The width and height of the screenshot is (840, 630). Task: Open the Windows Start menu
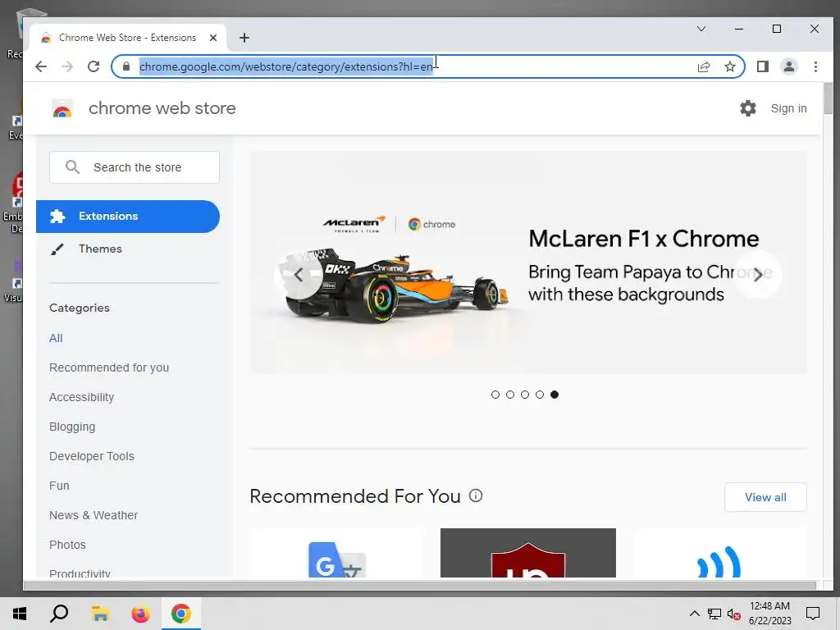tap(20, 614)
